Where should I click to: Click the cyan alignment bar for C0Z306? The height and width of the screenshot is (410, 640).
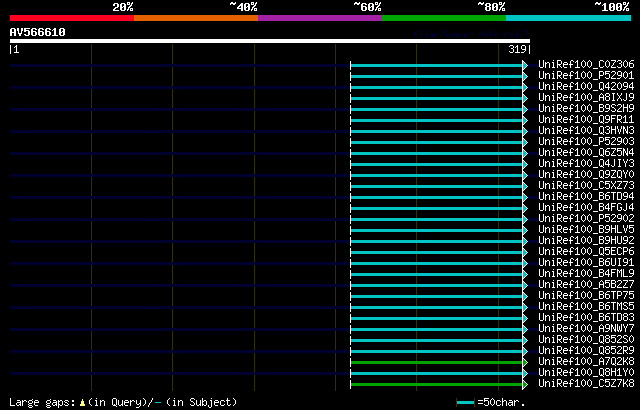(x=437, y=65)
